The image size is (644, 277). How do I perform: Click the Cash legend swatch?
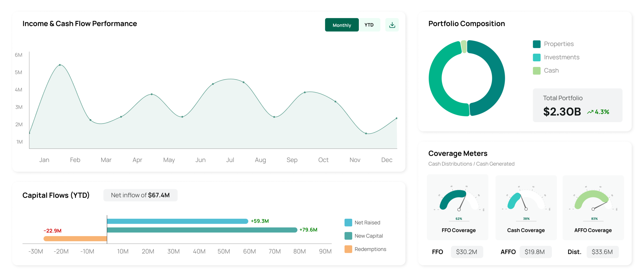click(536, 71)
